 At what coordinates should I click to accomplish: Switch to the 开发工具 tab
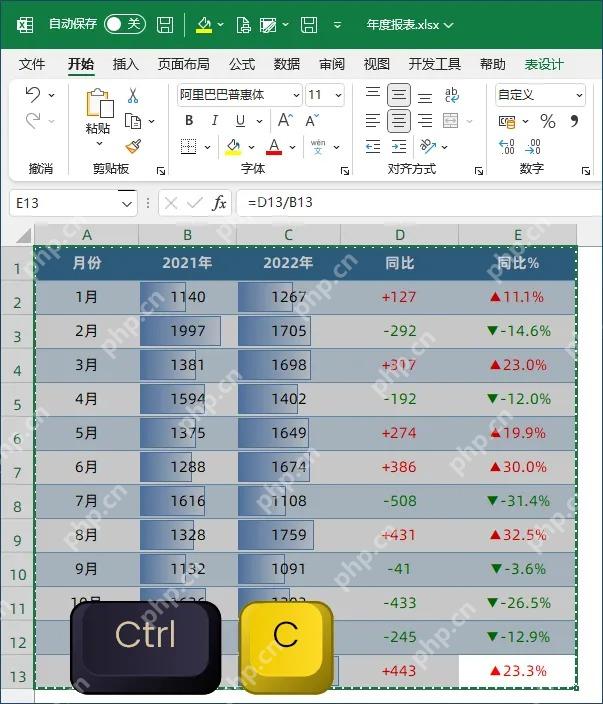[x=435, y=64]
